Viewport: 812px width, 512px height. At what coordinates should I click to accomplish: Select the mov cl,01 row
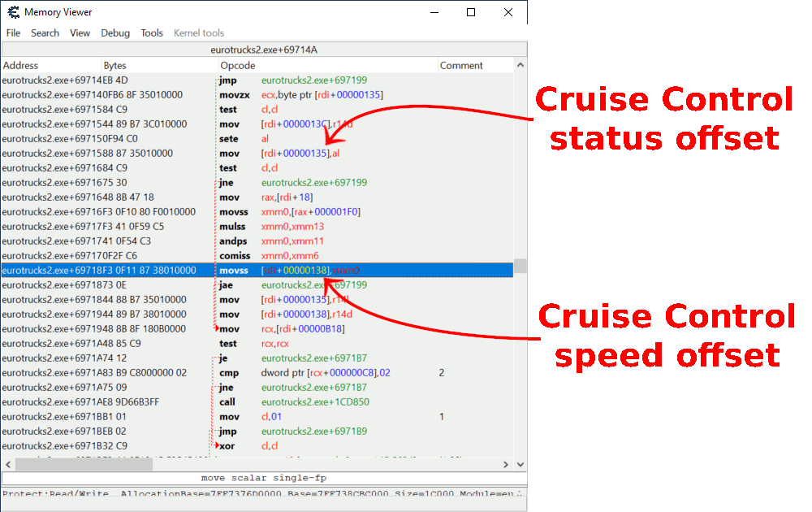[257, 416]
